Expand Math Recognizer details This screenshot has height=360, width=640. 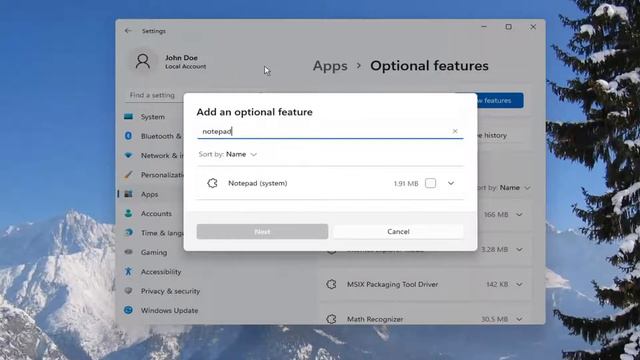click(x=519, y=319)
